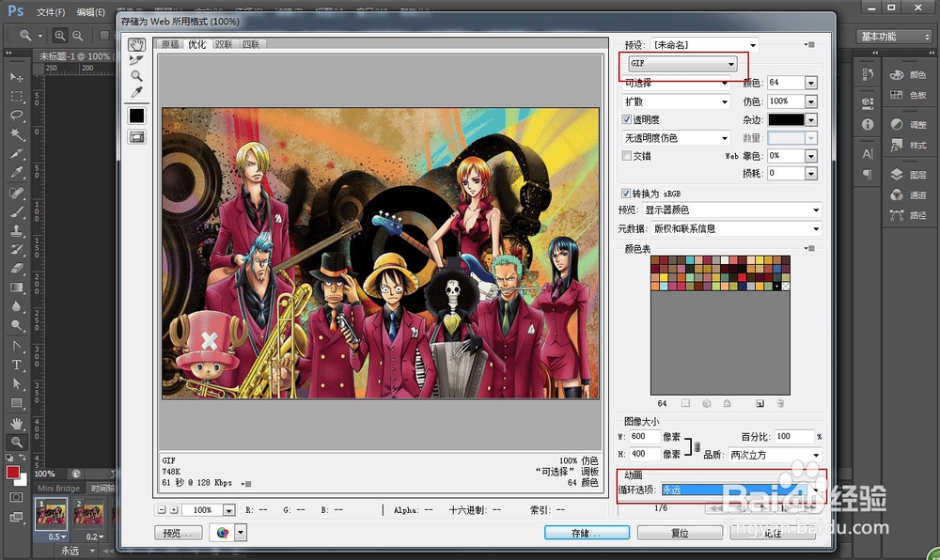Select the Lasso tool
The width and height of the screenshot is (940, 560).
17,115
